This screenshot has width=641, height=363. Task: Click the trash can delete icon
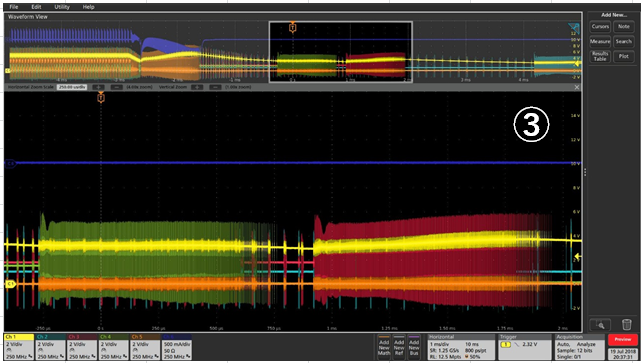[626, 325]
